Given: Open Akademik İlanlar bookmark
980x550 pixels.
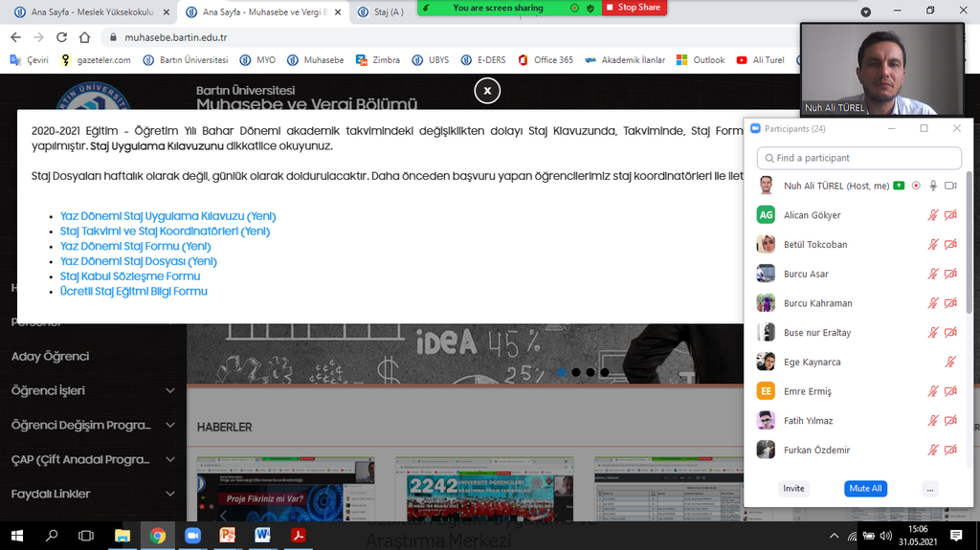Looking at the screenshot, I should tap(625, 60).
